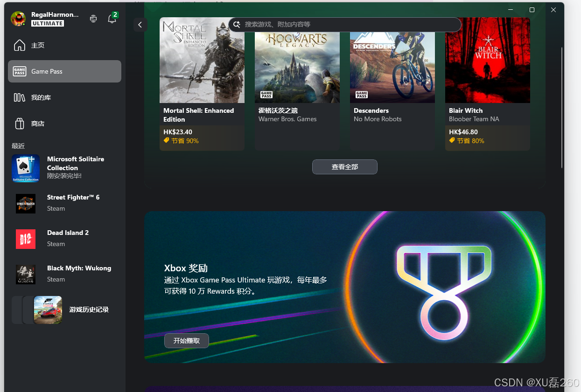Click the notifications bell icon
This screenshot has width=581, height=392.
112,19
